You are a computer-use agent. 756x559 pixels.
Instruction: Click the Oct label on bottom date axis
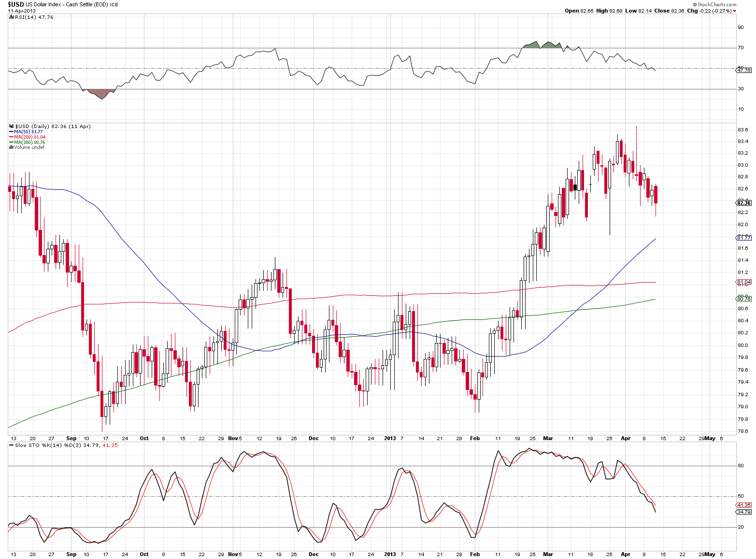pos(144,554)
